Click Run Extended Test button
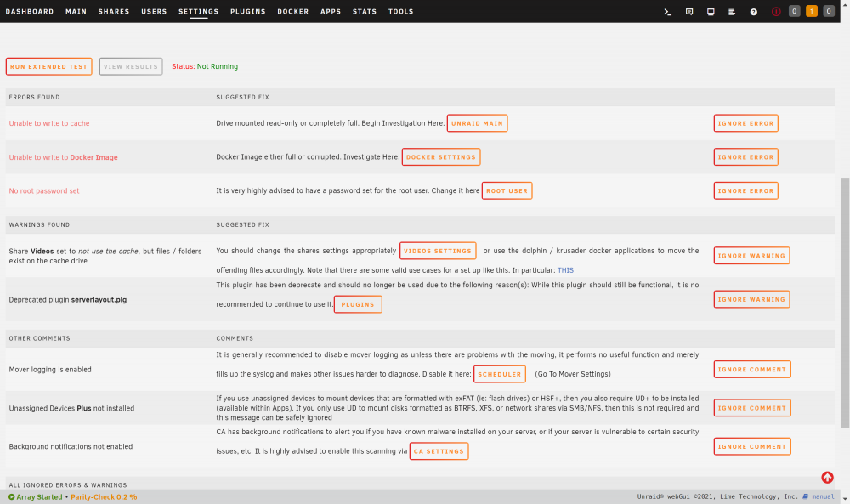Viewport: 850px width, 504px height. pyautogui.click(x=48, y=66)
